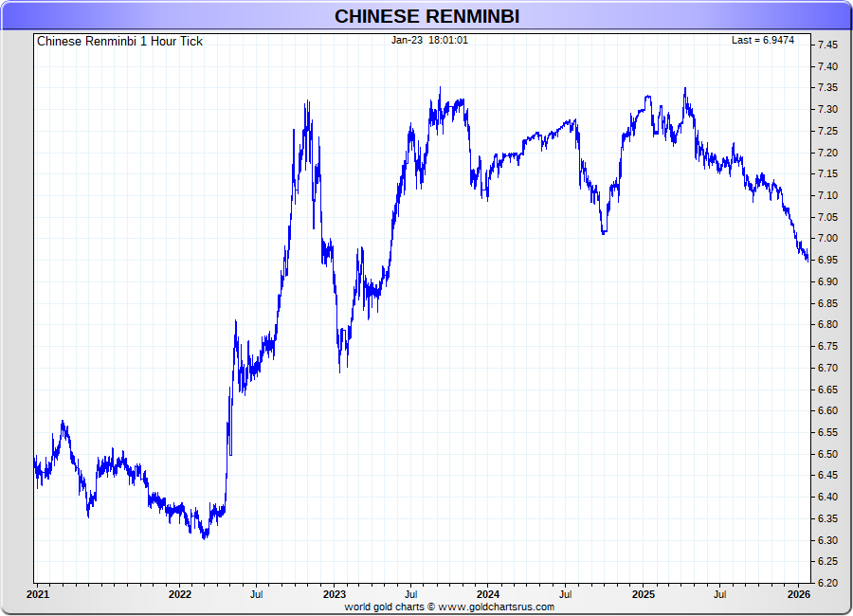Click the CHINESE RENMINBI chart title
Image resolution: width=853 pixels, height=616 pixels.
[426, 16]
